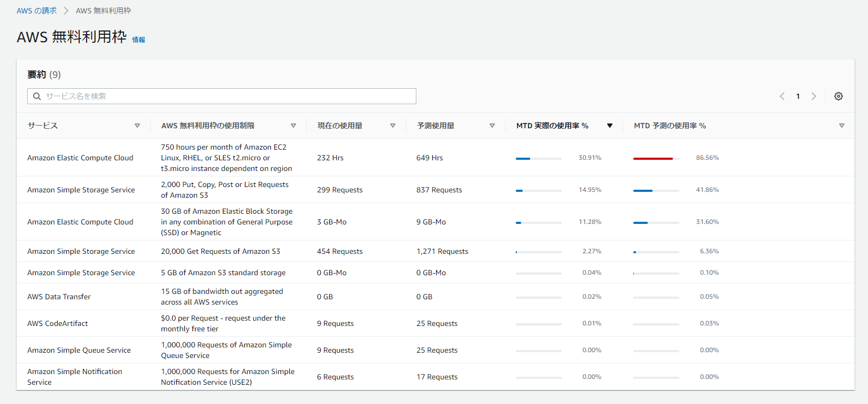Click breadcrumb separator chevron
The image size is (868, 404).
66,11
